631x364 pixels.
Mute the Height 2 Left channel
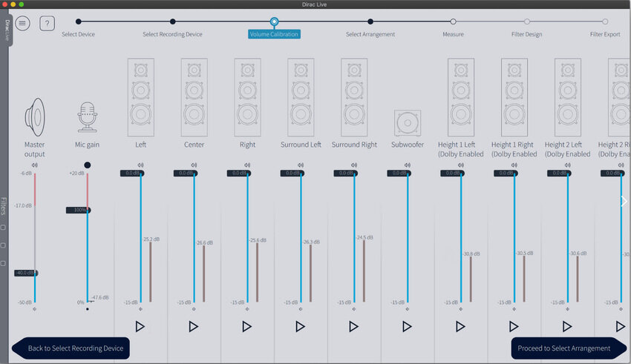click(x=567, y=165)
